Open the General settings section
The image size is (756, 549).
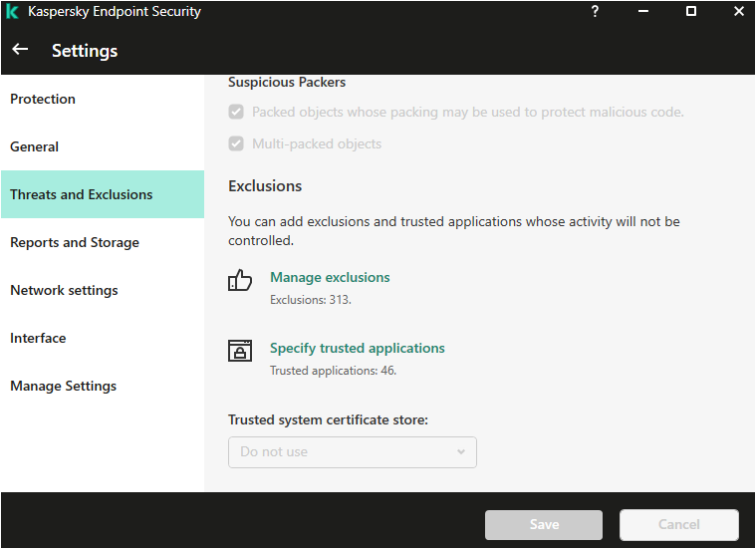[103, 146]
